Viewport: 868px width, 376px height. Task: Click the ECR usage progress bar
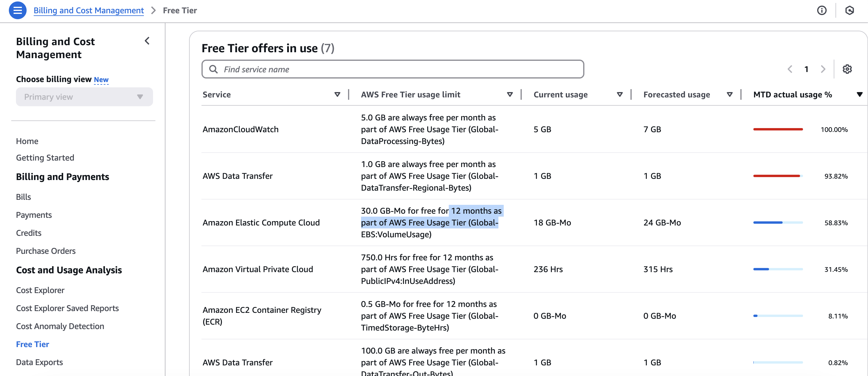tap(778, 316)
